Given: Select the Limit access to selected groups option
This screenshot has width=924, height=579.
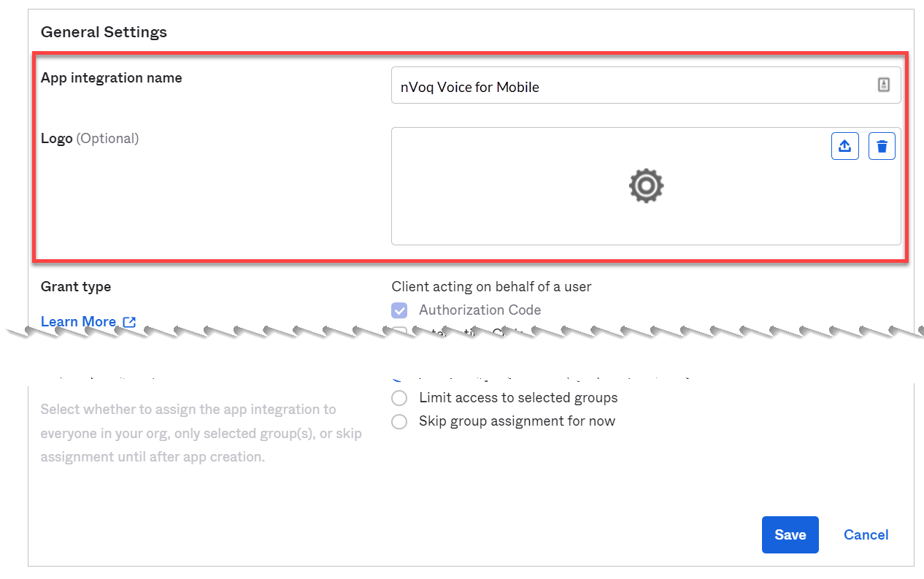Looking at the screenshot, I should pyautogui.click(x=399, y=397).
